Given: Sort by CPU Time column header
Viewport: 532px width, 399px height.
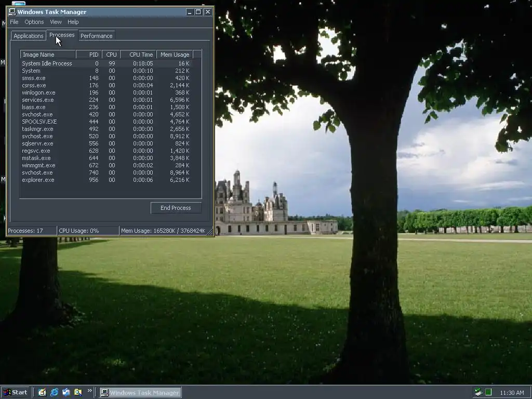Looking at the screenshot, I should click(x=138, y=54).
